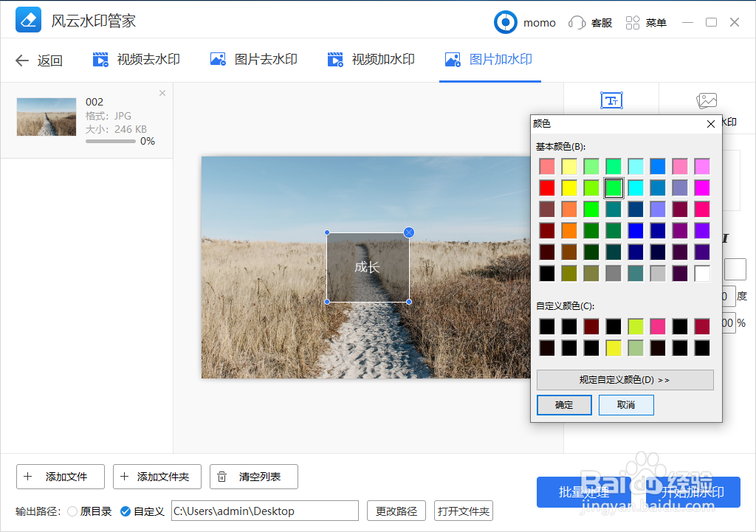Expand 规定自定义颜色 panel
The image size is (756, 532).
point(625,380)
